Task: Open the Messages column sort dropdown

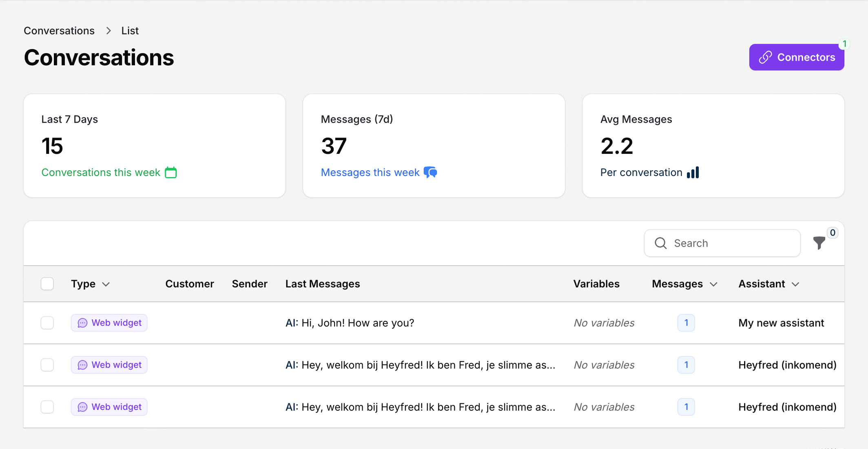Action: pyautogui.click(x=713, y=284)
